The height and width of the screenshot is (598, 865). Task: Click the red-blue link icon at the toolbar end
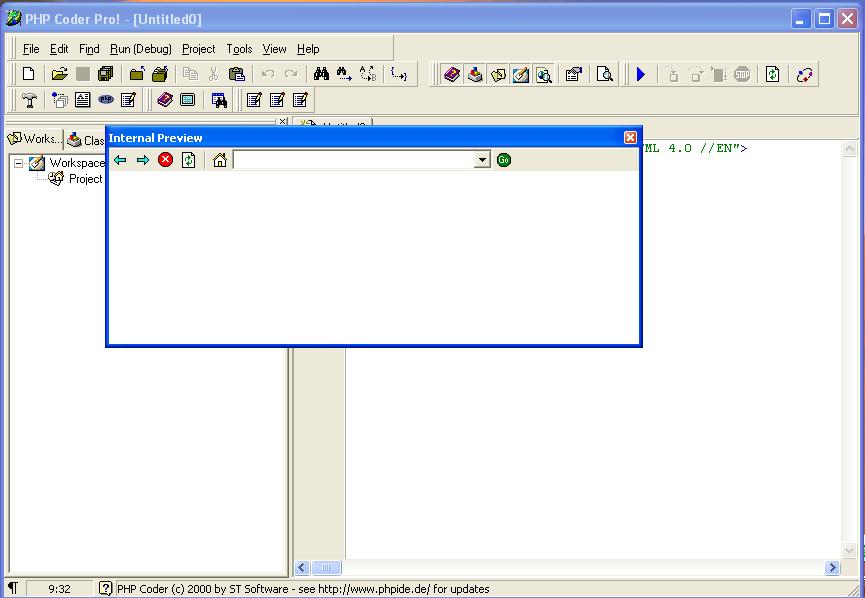tap(804, 74)
